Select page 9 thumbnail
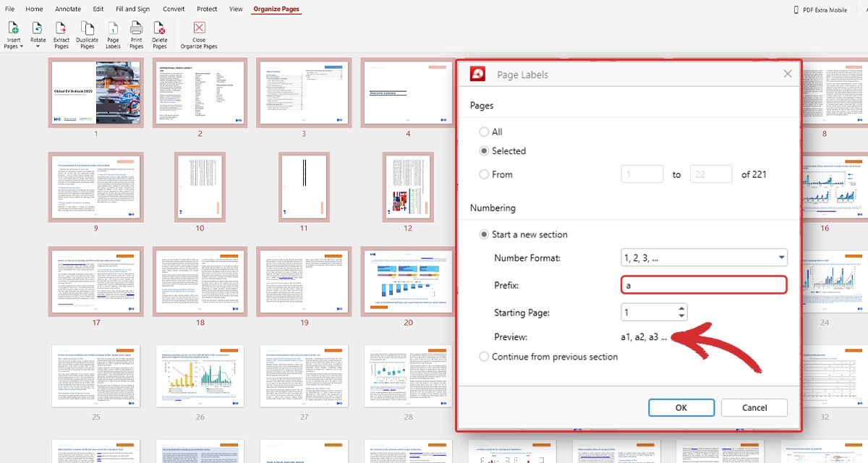This screenshot has width=868, height=463. pyautogui.click(x=96, y=187)
